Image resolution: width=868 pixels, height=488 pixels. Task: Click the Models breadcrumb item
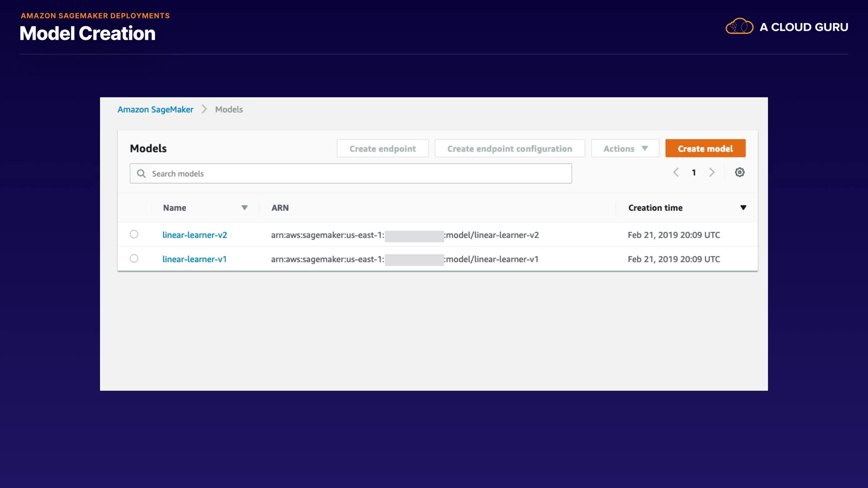click(x=229, y=109)
